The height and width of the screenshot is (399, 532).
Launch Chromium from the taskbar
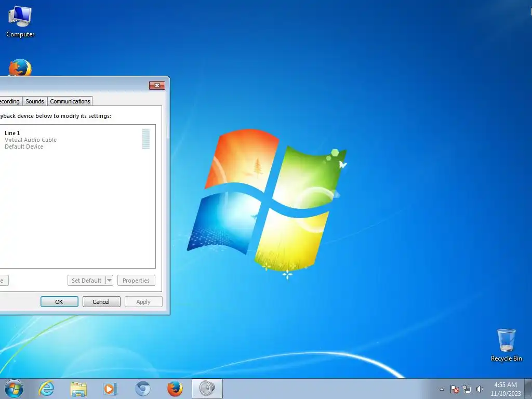(x=142, y=389)
